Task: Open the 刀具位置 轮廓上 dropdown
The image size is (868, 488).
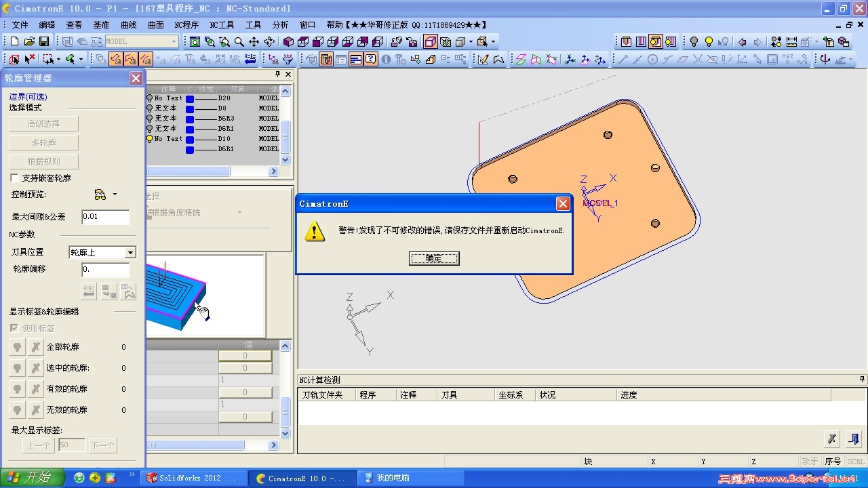Action: 130,253
